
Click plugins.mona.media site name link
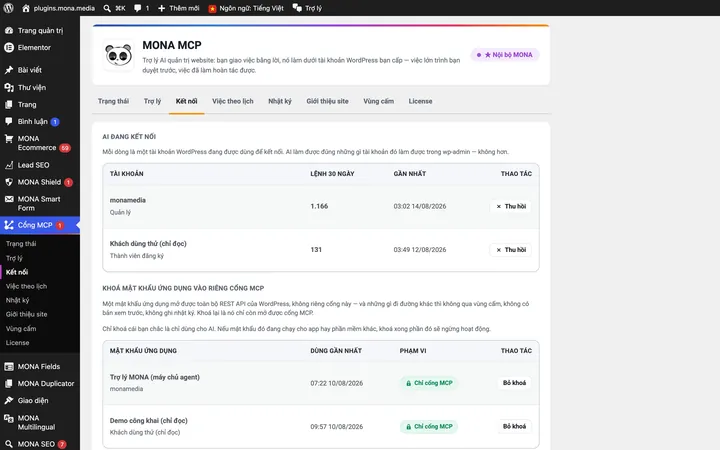click(64, 8)
